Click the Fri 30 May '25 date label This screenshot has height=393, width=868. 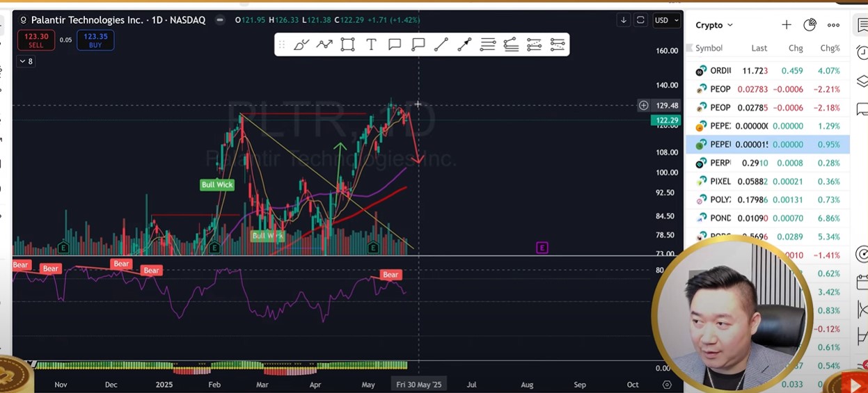pos(419,384)
